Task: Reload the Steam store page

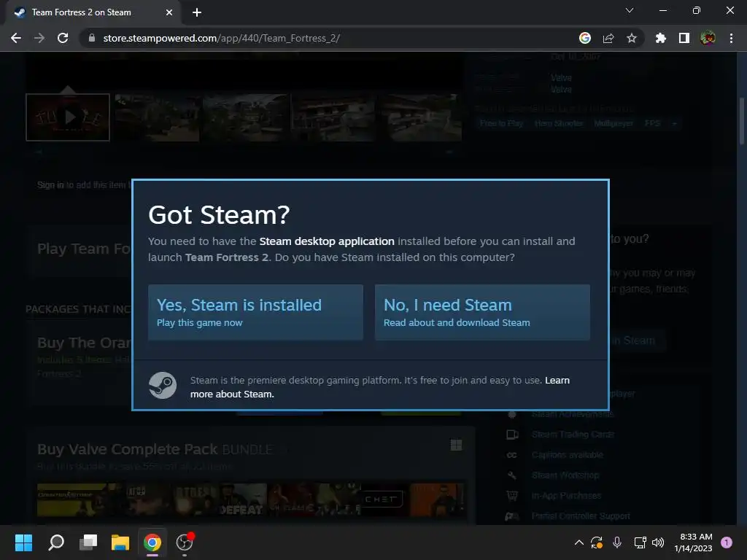Action: [63, 38]
